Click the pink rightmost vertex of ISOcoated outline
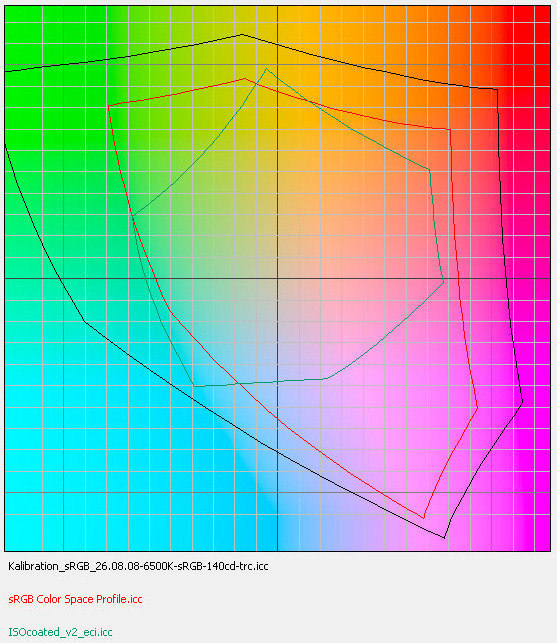Image resolution: width=557 pixels, height=643 pixels. 443,282
